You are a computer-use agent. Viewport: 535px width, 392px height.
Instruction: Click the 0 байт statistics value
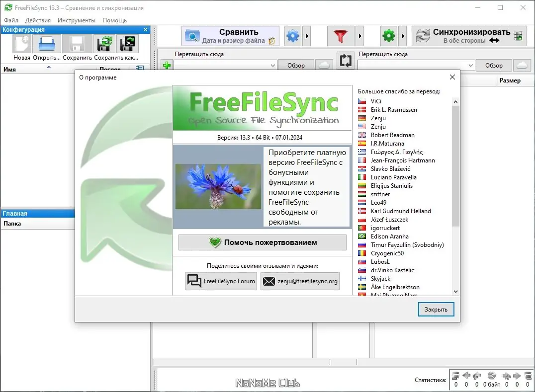click(x=492, y=385)
